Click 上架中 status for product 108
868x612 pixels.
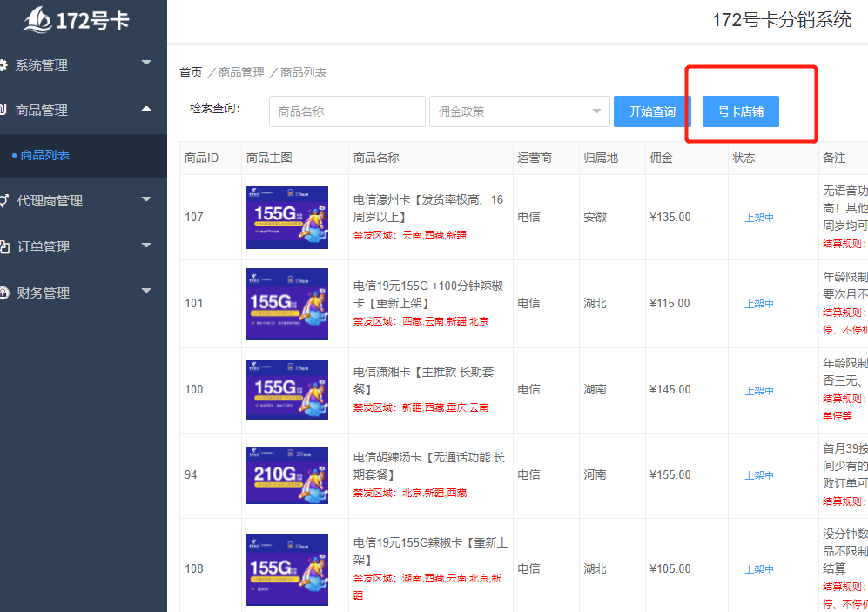coord(759,569)
